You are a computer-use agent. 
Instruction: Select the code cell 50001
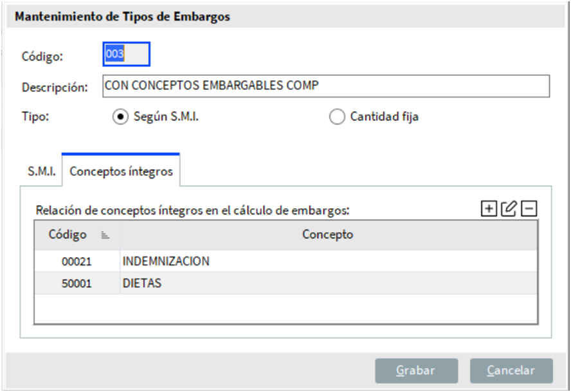[77, 283]
